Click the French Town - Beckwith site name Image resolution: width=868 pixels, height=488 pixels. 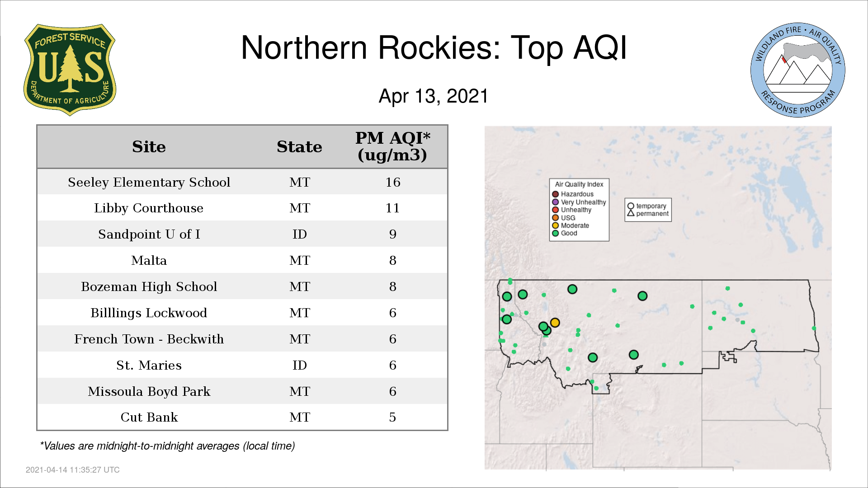point(149,339)
